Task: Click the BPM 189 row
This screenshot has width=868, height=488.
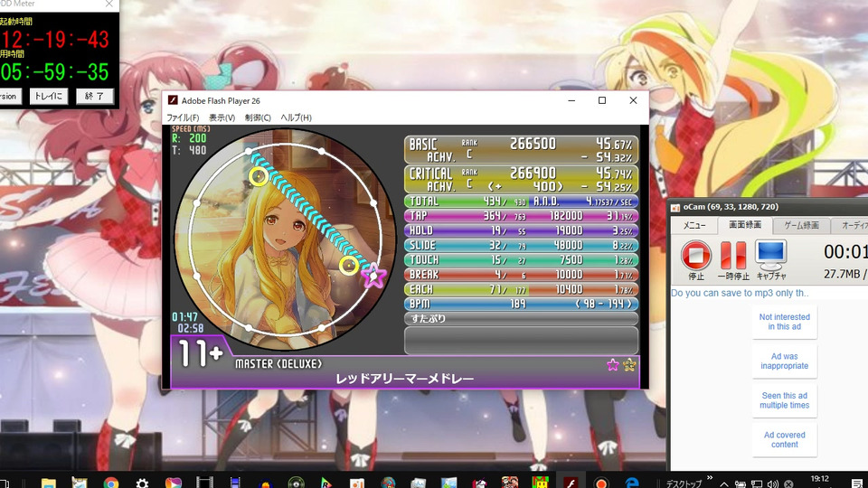Action: tap(521, 304)
